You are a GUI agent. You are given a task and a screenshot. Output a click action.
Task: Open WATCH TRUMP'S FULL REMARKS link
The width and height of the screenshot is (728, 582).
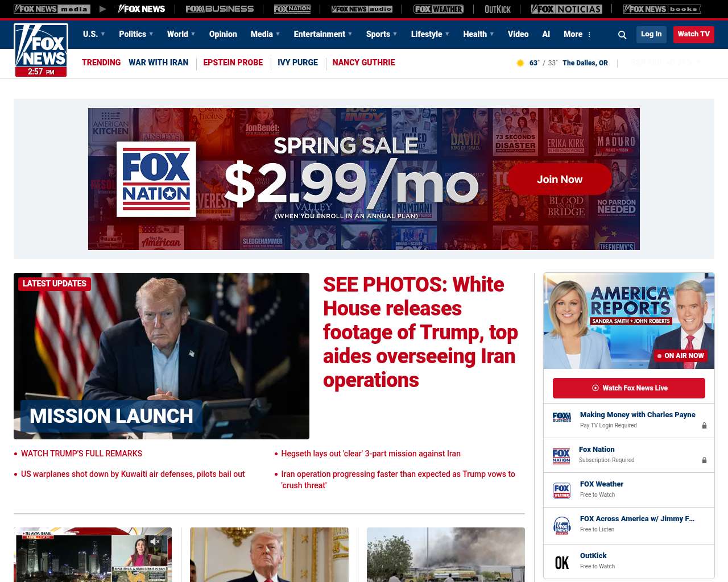pyautogui.click(x=81, y=454)
